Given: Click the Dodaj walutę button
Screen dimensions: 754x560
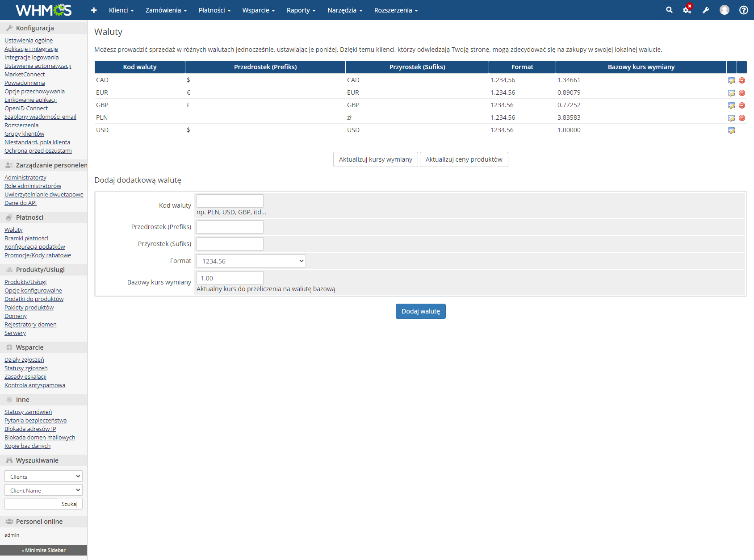Looking at the screenshot, I should pyautogui.click(x=420, y=311).
